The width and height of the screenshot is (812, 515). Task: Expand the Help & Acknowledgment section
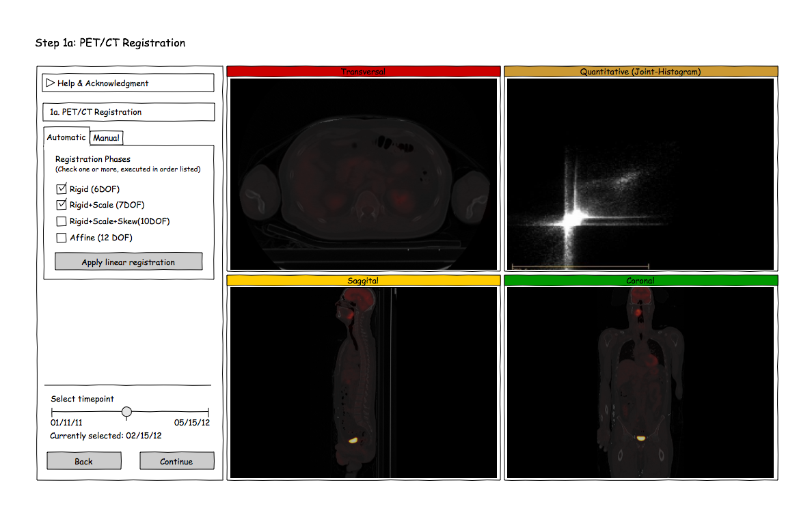tap(50, 83)
